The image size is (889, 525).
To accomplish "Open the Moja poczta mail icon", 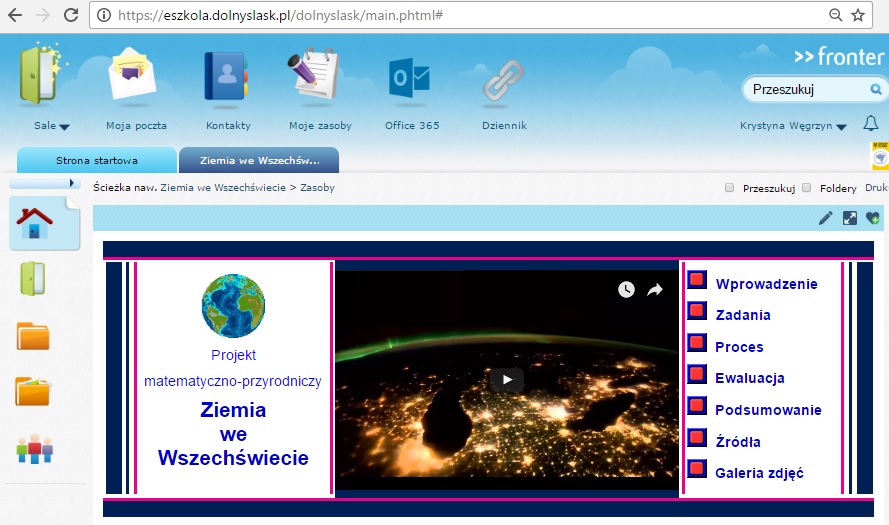I will [x=136, y=78].
